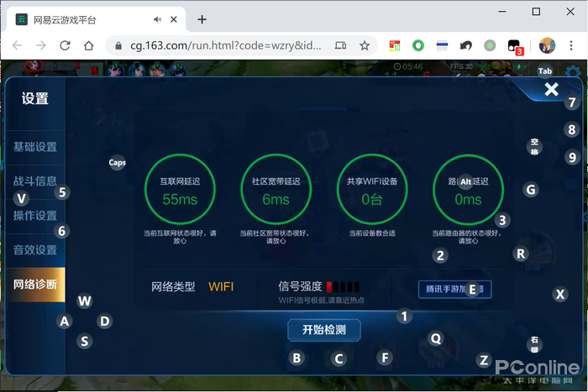Image resolution: width=588 pixels, height=392 pixels.
Task: Tap the C key overlay button
Action: pos(339,358)
